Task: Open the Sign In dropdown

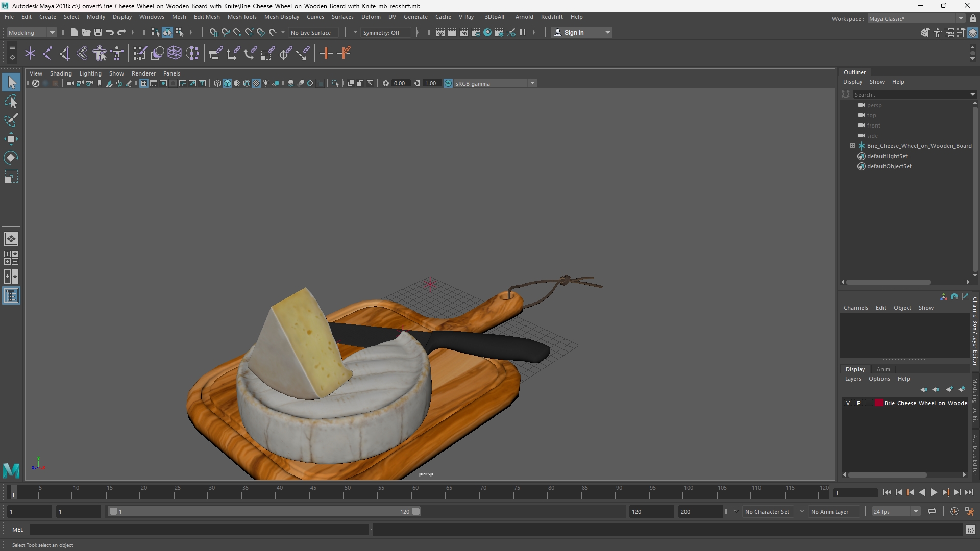Action: click(x=582, y=32)
